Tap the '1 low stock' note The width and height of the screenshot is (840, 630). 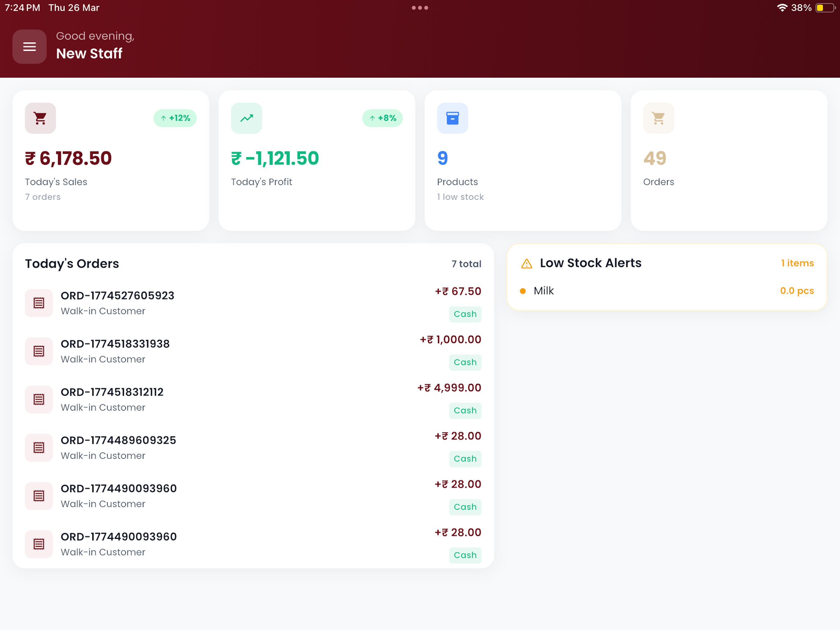point(460,197)
